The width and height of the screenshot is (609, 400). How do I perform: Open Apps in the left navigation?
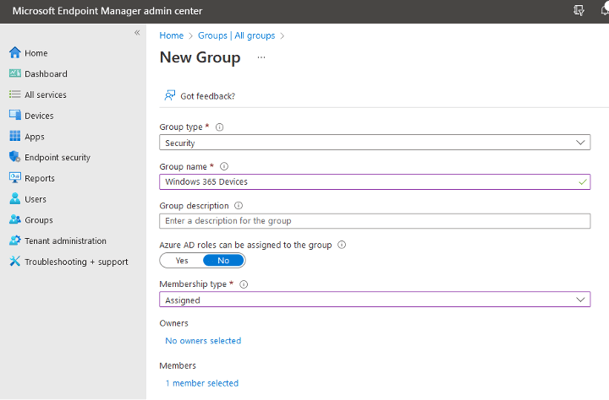[x=35, y=137]
